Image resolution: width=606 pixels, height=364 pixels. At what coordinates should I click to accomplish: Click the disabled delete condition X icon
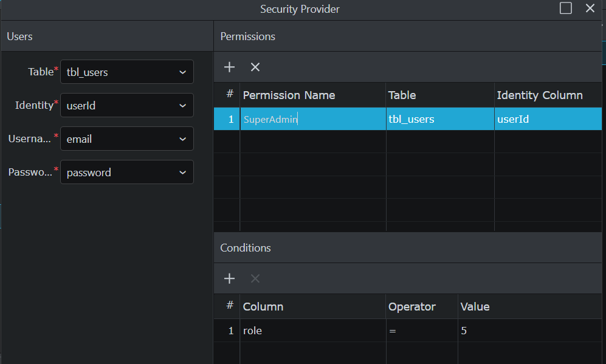click(255, 279)
